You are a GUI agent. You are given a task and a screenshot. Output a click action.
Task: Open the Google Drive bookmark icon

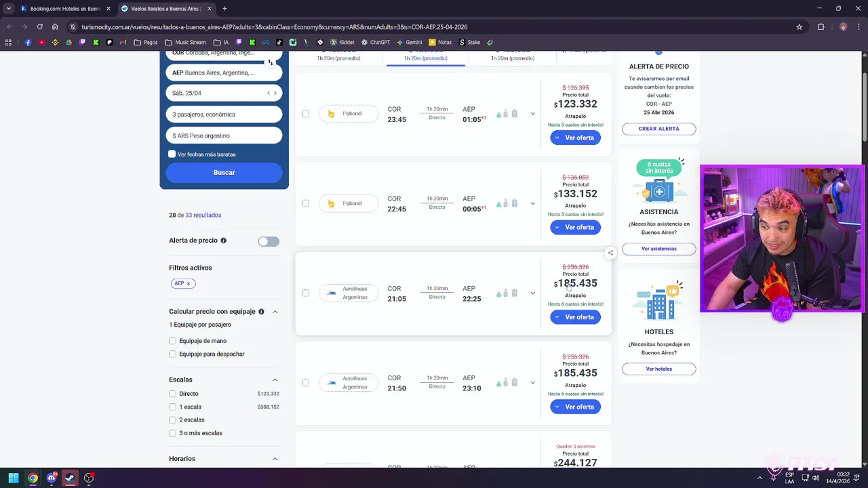[x=68, y=42]
